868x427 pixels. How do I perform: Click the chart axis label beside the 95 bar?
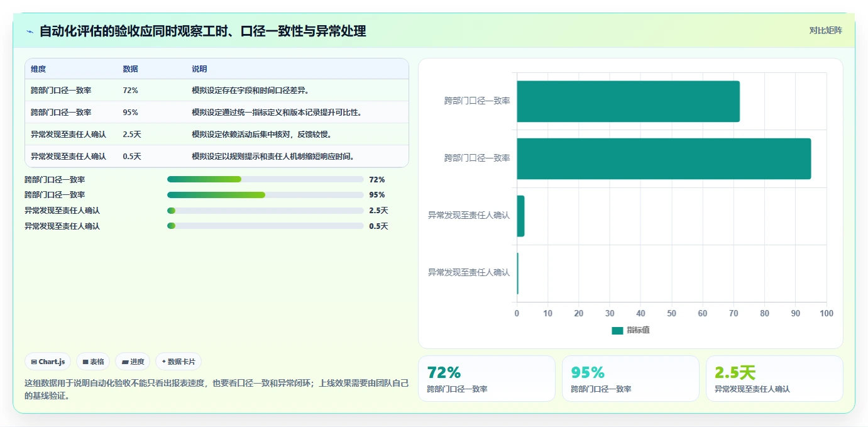[477, 158]
